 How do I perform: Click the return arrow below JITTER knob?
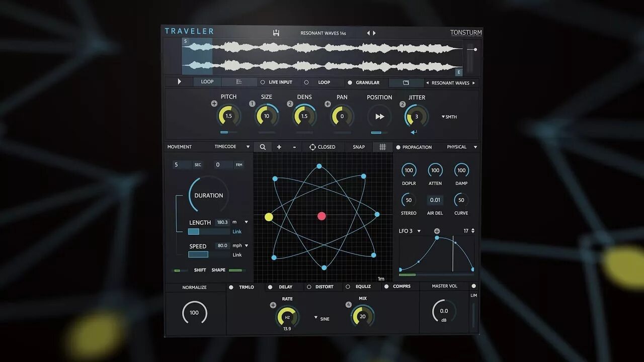point(414,132)
